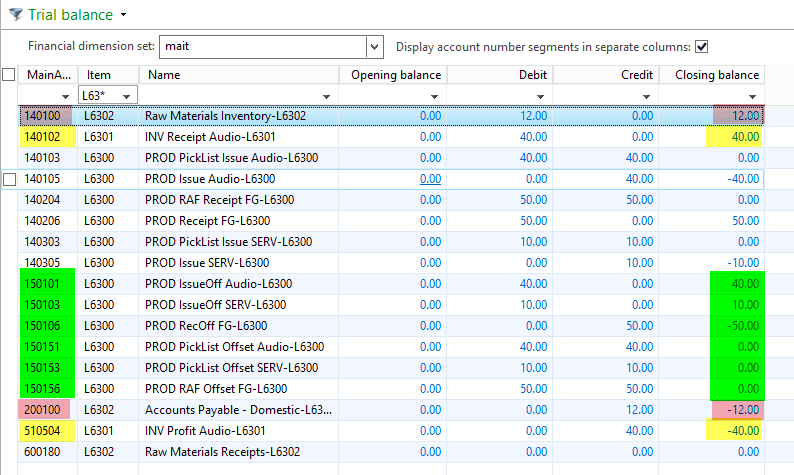This screenshot has width=794, height=475.
Task: Sort by the Name column header
Action: (165, 75)
